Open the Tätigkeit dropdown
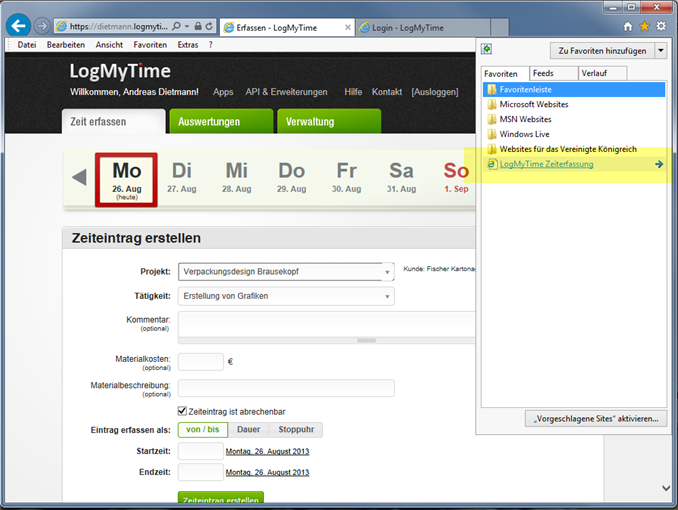The image size is (678, 510). pos(286,296)
